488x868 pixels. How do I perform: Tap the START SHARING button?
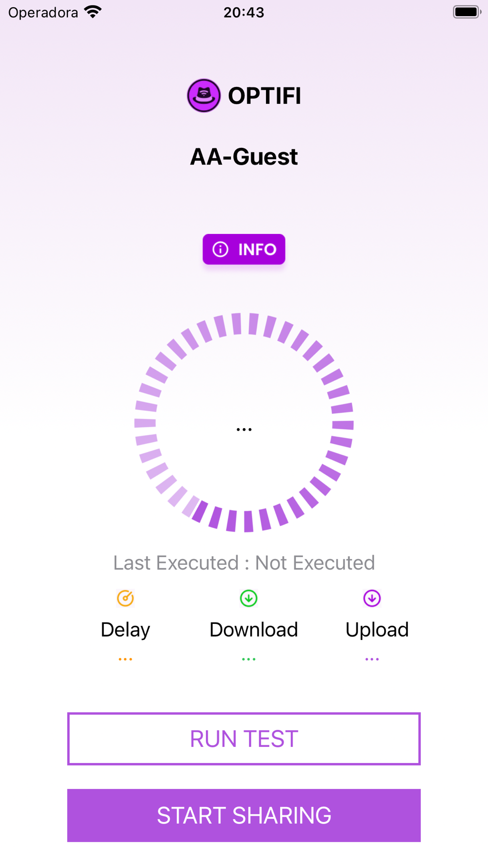(244, 815)
